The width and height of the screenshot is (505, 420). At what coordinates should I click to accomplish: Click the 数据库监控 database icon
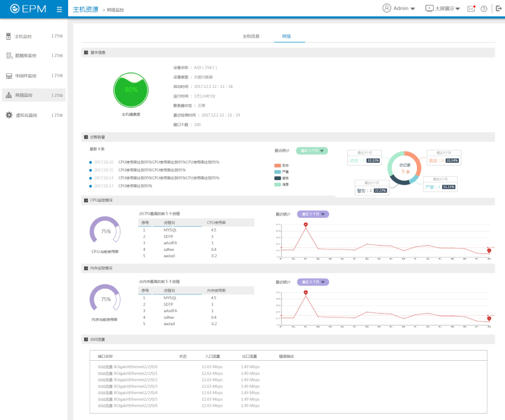(10, 56)
